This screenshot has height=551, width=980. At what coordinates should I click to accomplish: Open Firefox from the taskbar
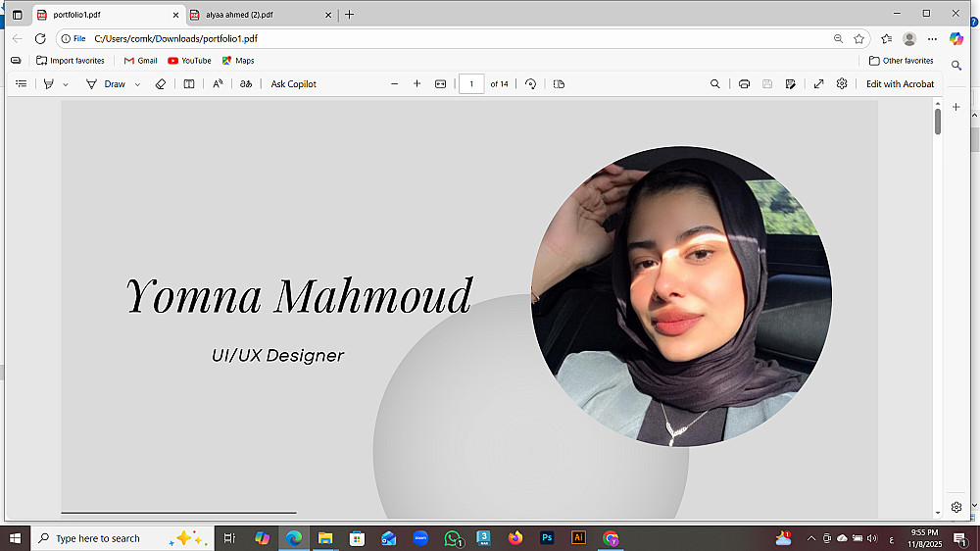click(515, 538)
